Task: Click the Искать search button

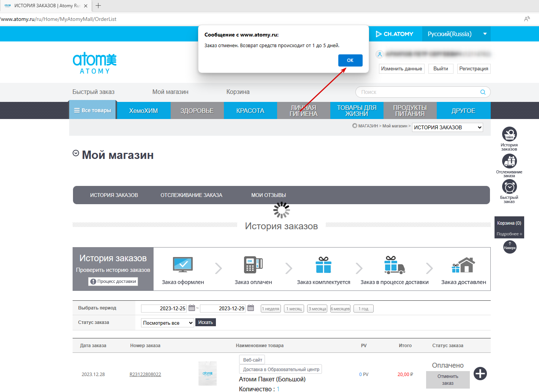Action: (x=206, y=322)
